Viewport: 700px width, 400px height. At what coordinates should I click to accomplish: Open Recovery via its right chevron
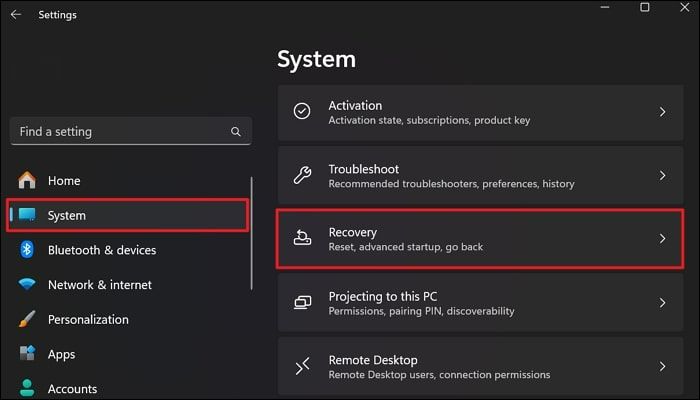tap(662, 239)
